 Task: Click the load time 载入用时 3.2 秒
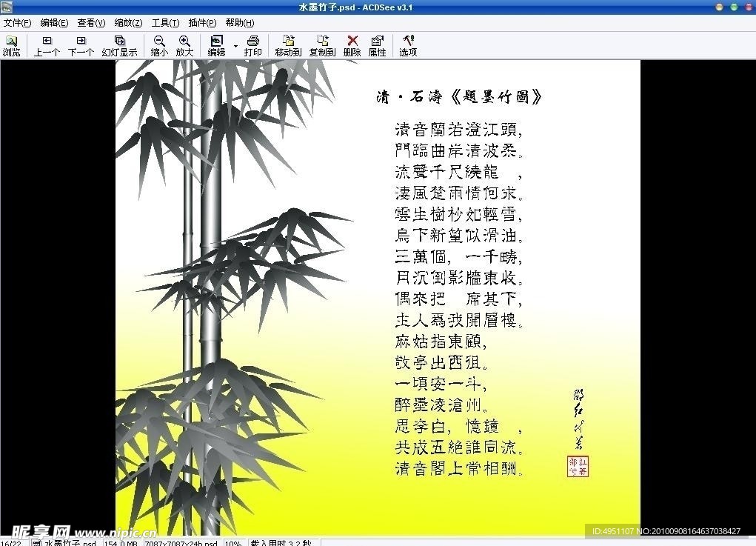pos(281,542)
